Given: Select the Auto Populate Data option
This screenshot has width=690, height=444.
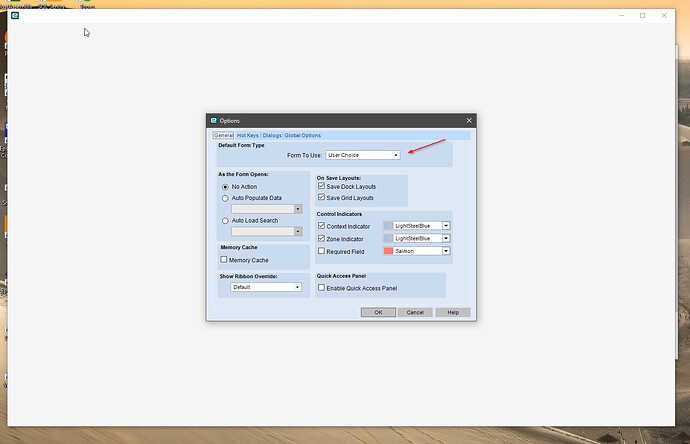Looking at the screenshot, I should click(x=225, y=198).
